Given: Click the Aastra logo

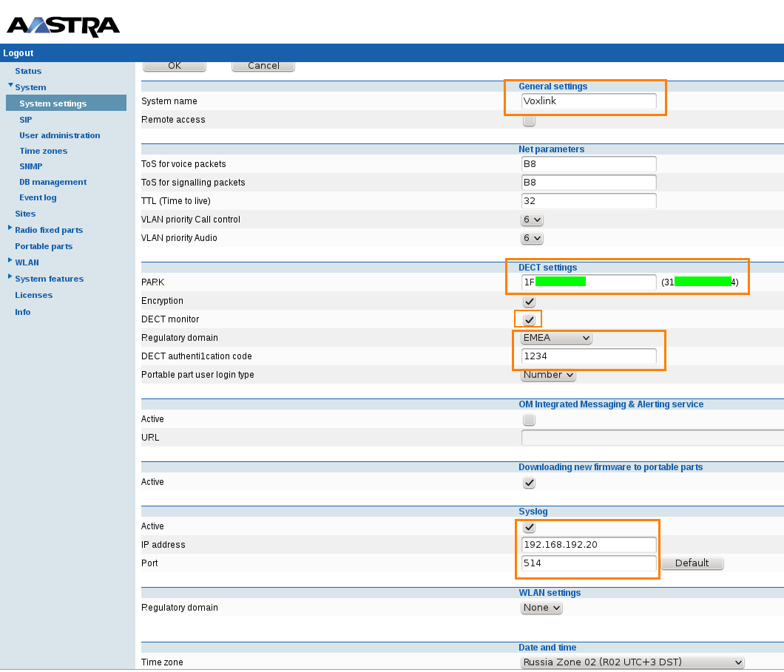Looking at the screenshot, I should point(64,27).
